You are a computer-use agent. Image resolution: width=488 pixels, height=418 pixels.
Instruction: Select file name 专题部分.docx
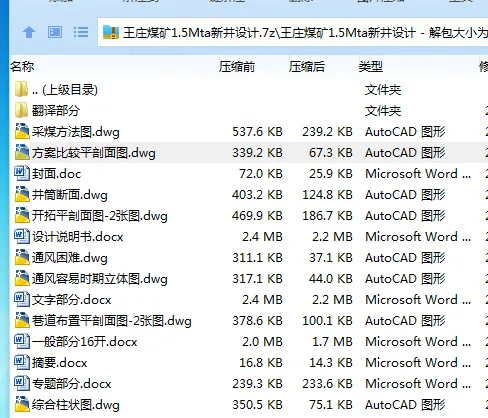tap(72, 384)
